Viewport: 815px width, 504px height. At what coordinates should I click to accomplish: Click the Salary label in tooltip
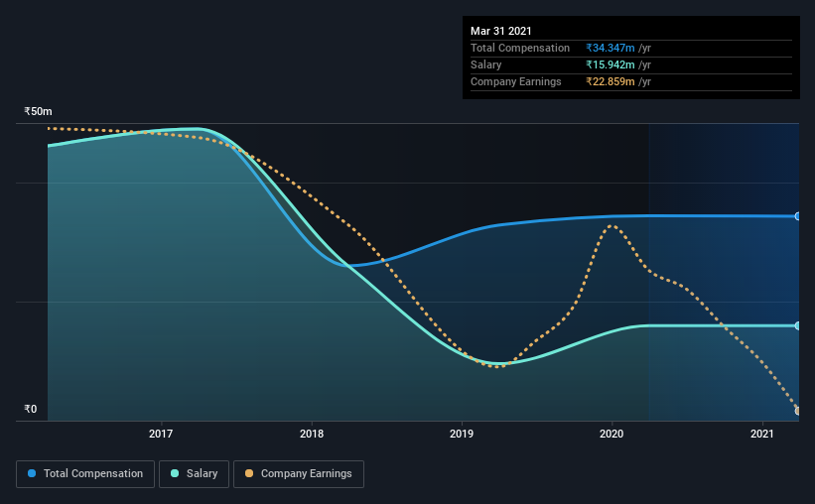pyautogui.click(x=486, y=64)
